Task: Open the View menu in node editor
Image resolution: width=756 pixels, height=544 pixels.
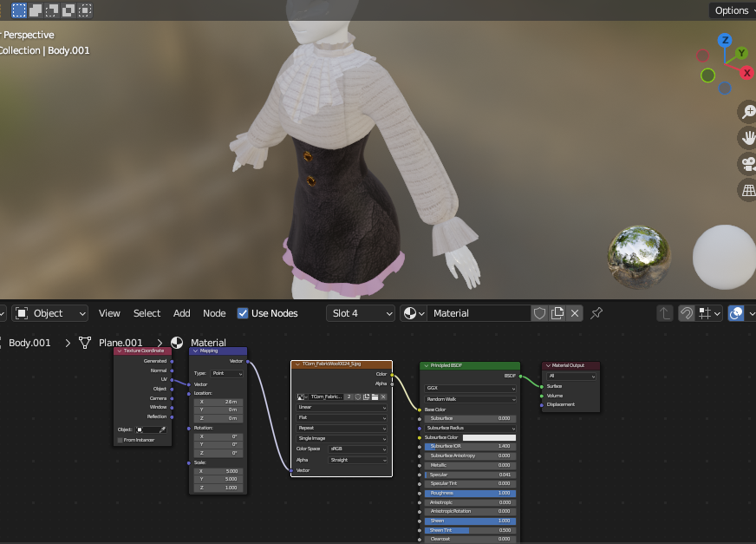Action: 109,313
